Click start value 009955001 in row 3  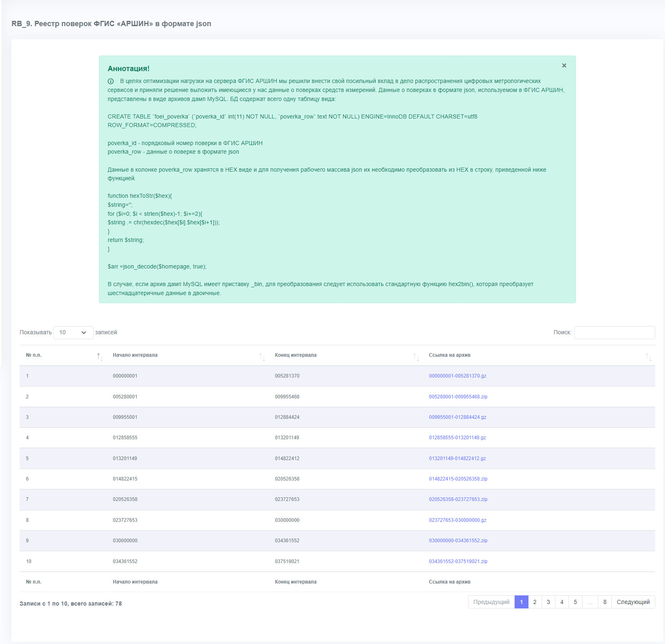coord(125,417)
